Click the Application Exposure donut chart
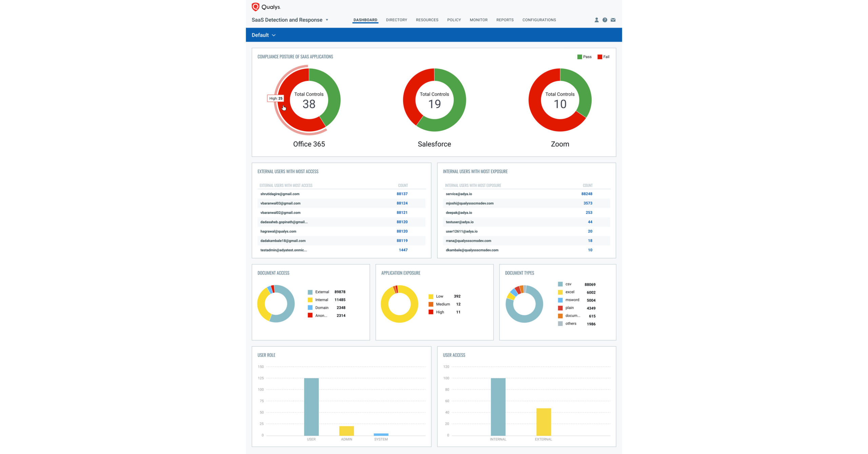The height and width of the screenshot is (454, 868). pos(399,304)
